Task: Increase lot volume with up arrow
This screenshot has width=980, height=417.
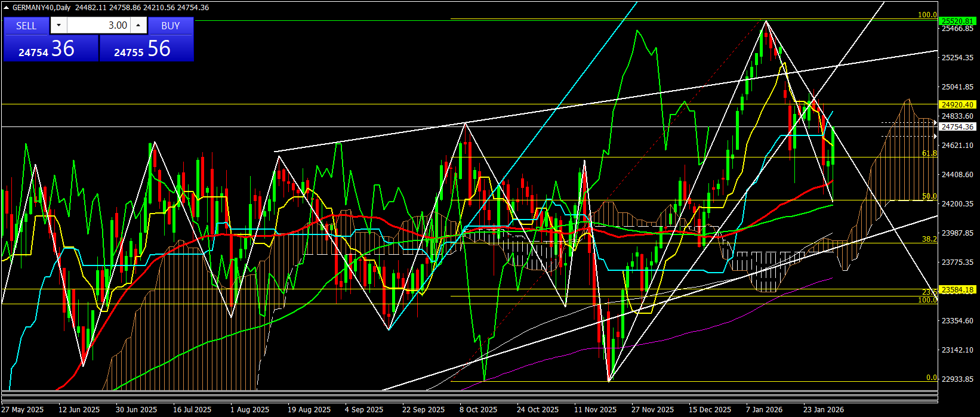Action: tap(138, 26)
